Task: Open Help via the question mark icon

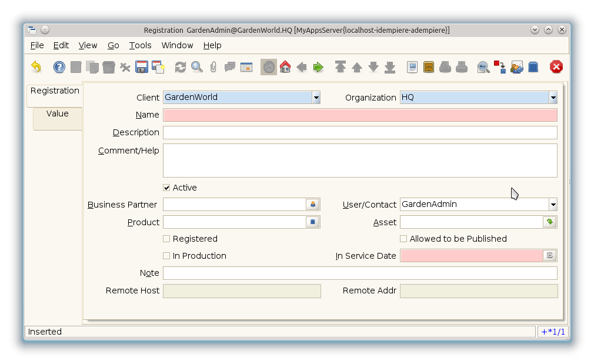Action: [x=59, y=67]
